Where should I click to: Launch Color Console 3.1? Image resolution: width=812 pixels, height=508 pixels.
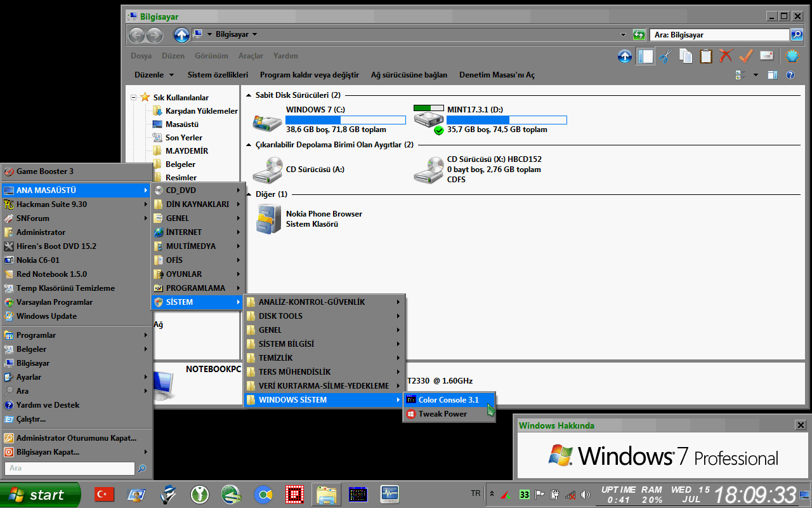click(x=450, y=400)
